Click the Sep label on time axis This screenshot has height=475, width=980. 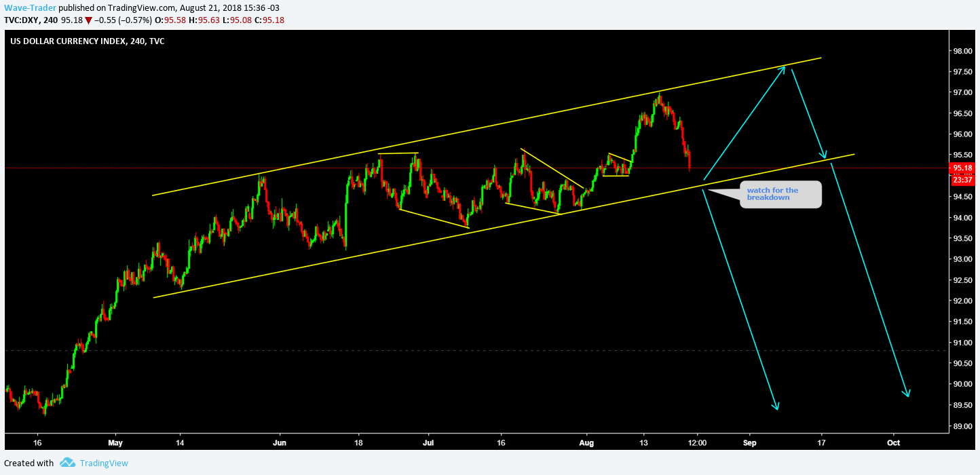pyautogui.click(x=751, y=442)
